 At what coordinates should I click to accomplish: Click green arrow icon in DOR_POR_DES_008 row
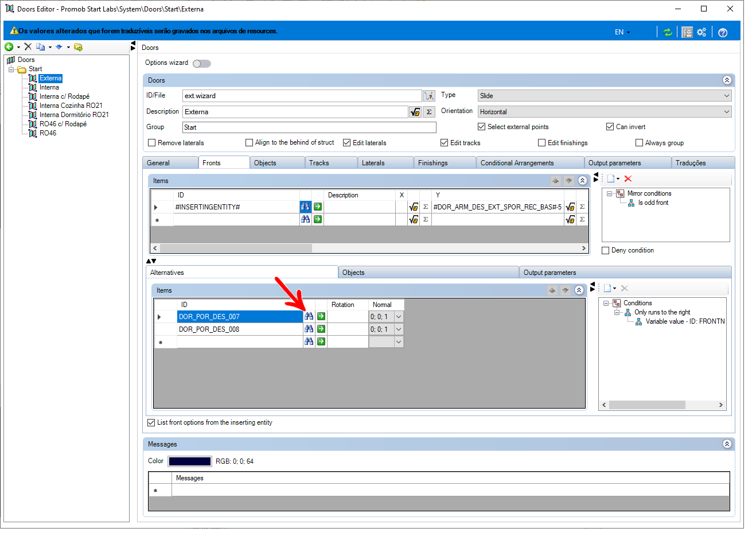coord(321,329)
